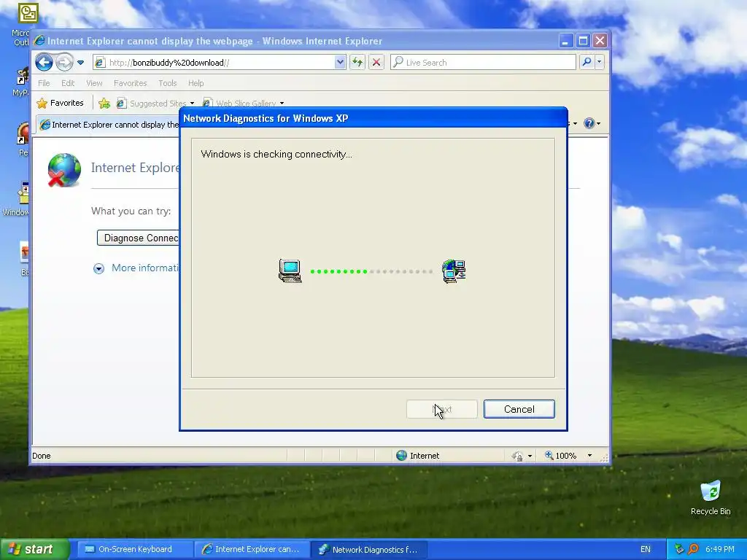Expand the address bar history dropdown
Image resolution: width=747 pixels, height=560 pixels.
click(340, 63)
